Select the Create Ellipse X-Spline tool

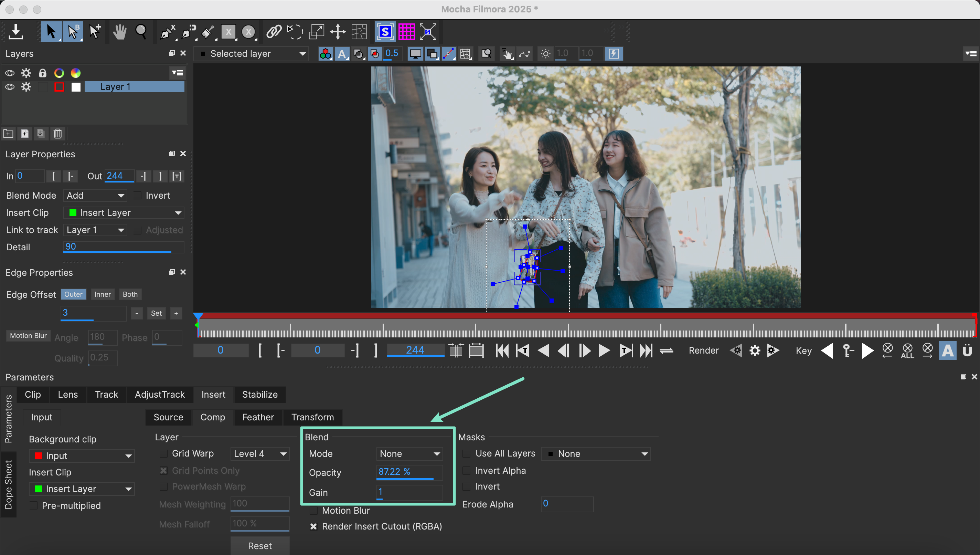pyautogui.click(x=249, y=32)
